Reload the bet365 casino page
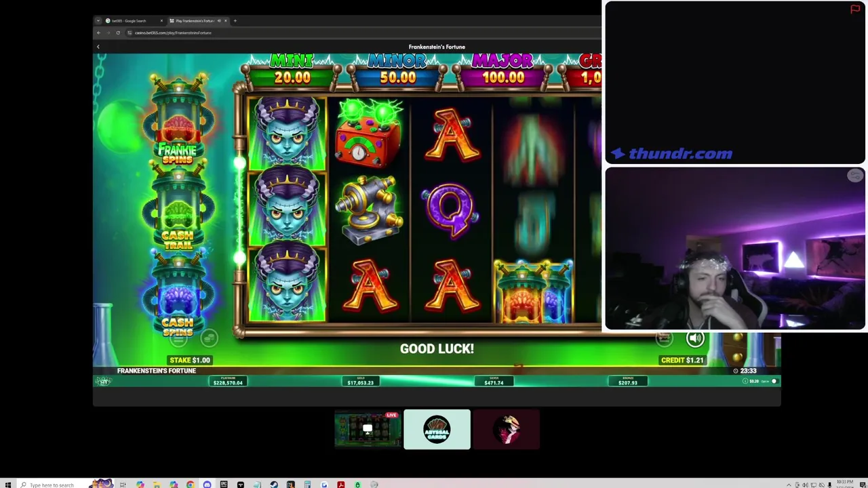The height and width of the screenshot is (488, 868). [x=118, y=33]
